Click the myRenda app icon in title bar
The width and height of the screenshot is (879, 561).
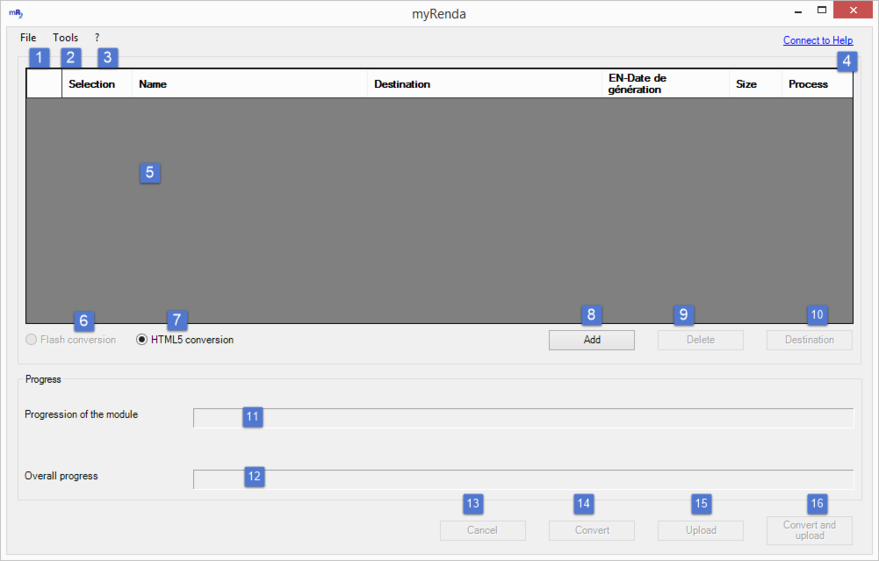click(x=15, y=13)
